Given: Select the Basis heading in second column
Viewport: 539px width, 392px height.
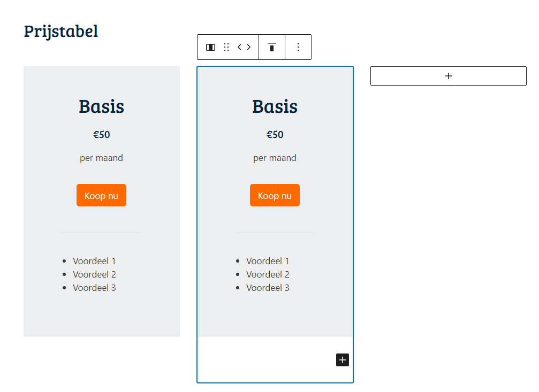Looking at the screenshot, I should (275, 106).
